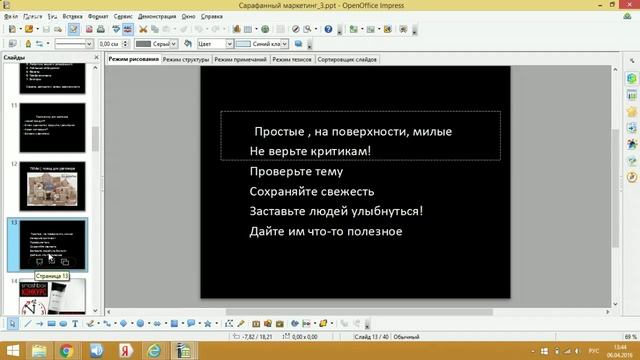Switch to Режим структуры tab
Viewport: 640px width, 360px height.
click(x=186, y=60)
